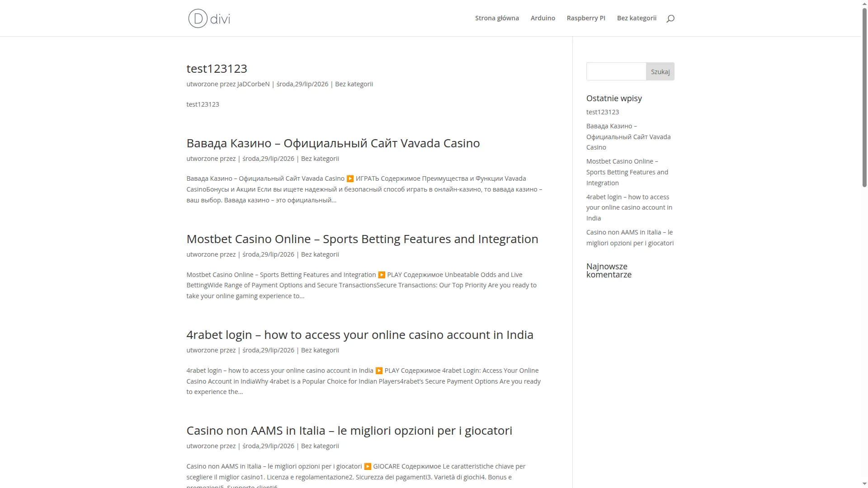Click the scrollbar down arrow
The height and width of the screenshot is (488, 868).
[x=864, y=484]
